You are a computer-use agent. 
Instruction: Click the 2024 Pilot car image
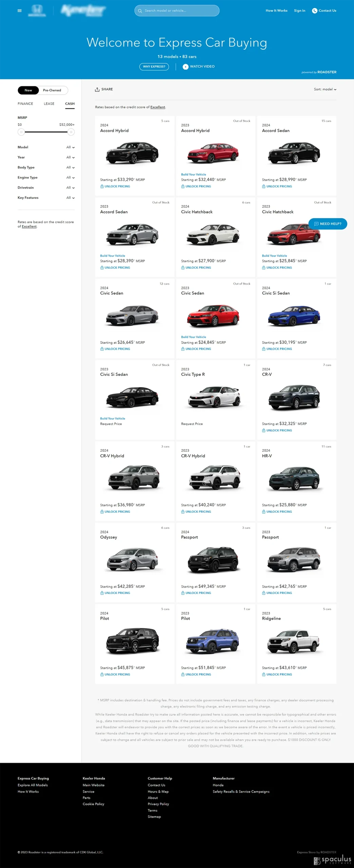coord(132,641)
